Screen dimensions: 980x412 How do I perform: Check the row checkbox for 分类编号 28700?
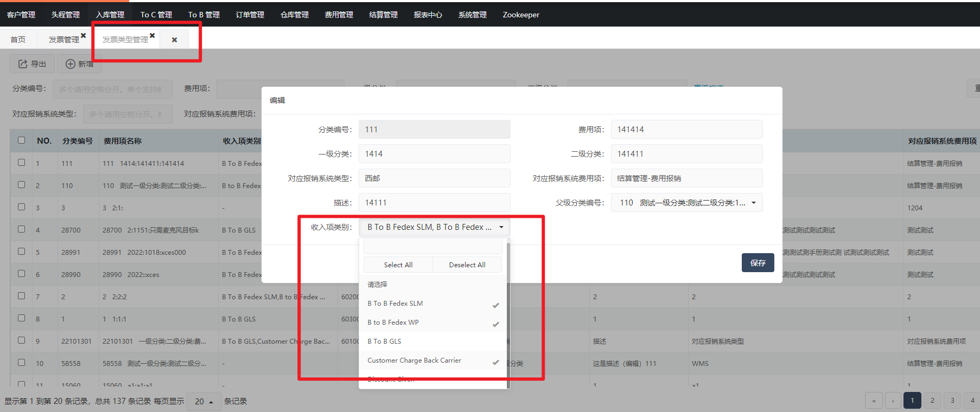click(x=21, y=229)
